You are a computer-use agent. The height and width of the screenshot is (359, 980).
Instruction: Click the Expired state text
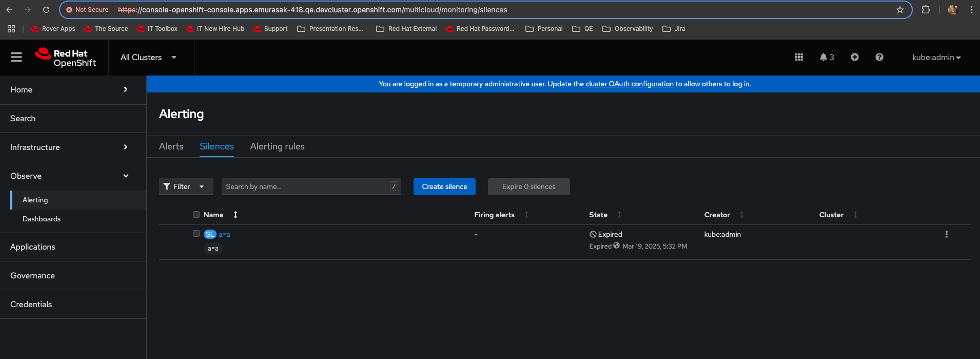coord(610,234)
